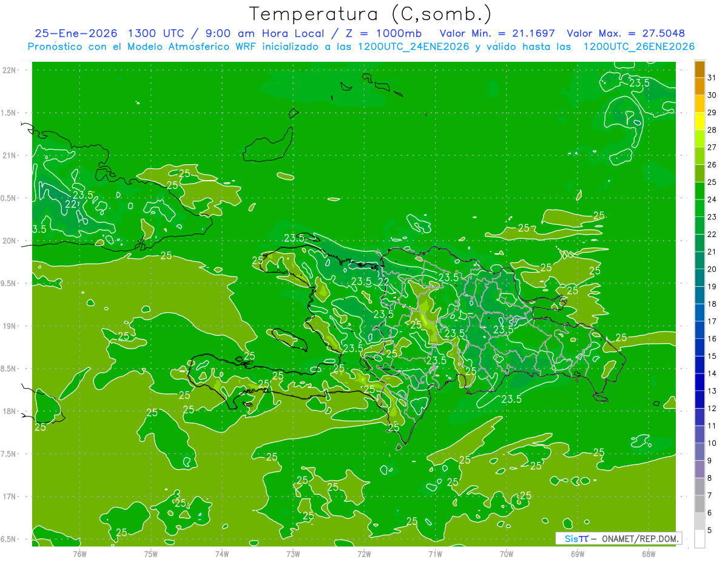Click the '17N' latitude axis label
The height and width of the screenshot is (562, 728).
pyautogui.click(x=10, y=497)
